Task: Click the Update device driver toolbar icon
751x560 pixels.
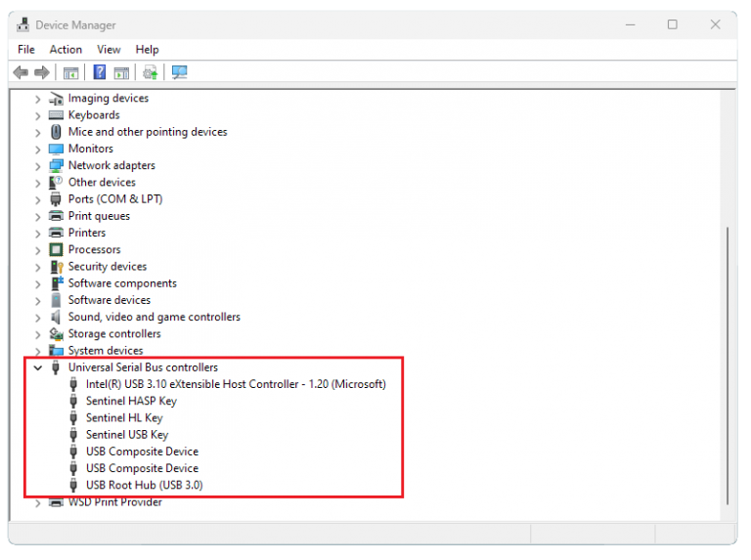Action: tap(151, 72)
